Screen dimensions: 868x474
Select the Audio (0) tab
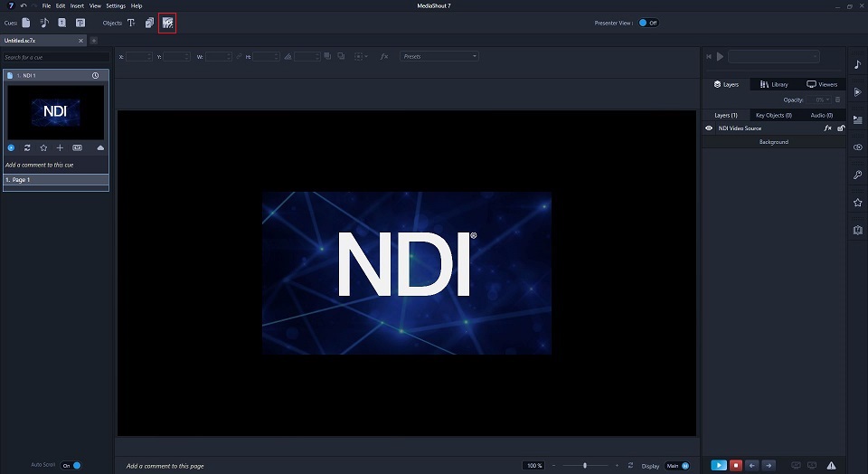pyautogui.click(x=822, y=115)
